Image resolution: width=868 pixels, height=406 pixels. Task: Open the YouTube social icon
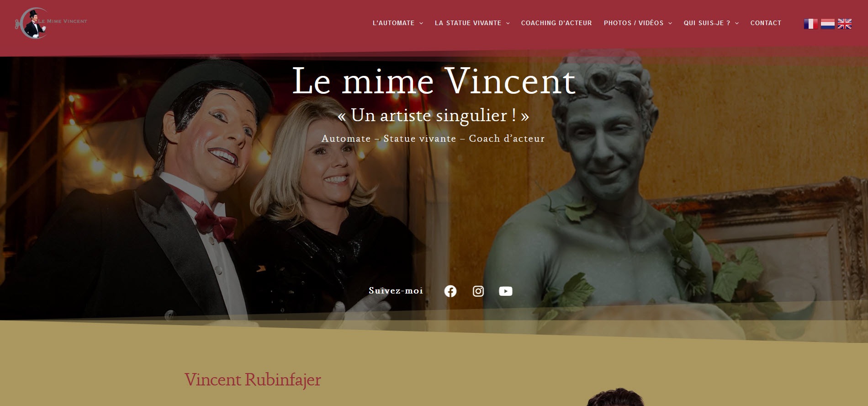(505, 291)
